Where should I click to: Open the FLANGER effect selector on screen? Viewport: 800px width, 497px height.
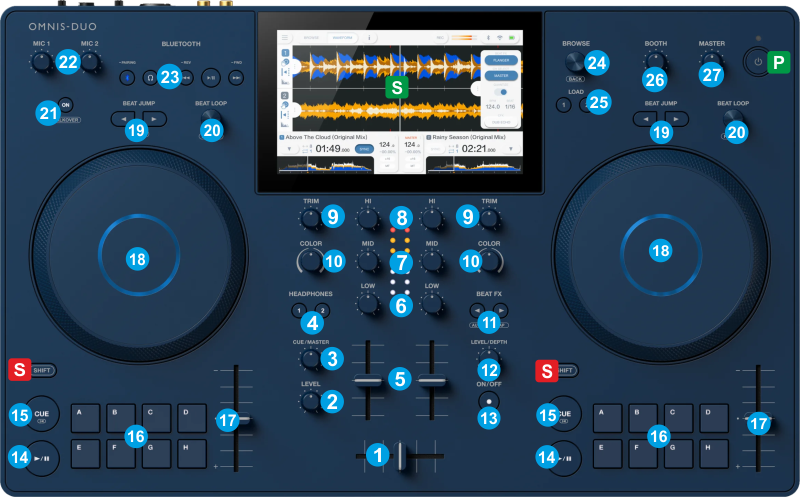[502, 59]
